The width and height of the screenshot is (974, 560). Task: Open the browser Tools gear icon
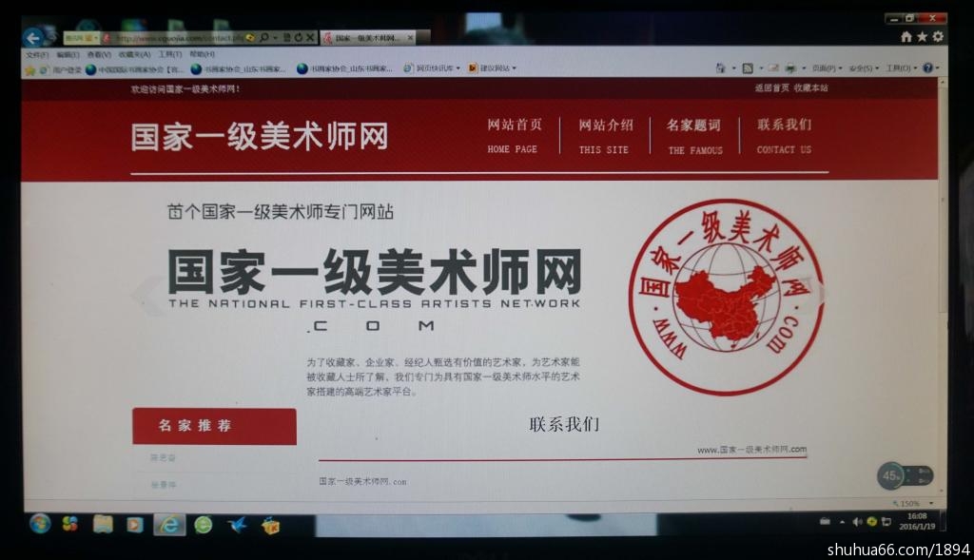coord(938,37)
